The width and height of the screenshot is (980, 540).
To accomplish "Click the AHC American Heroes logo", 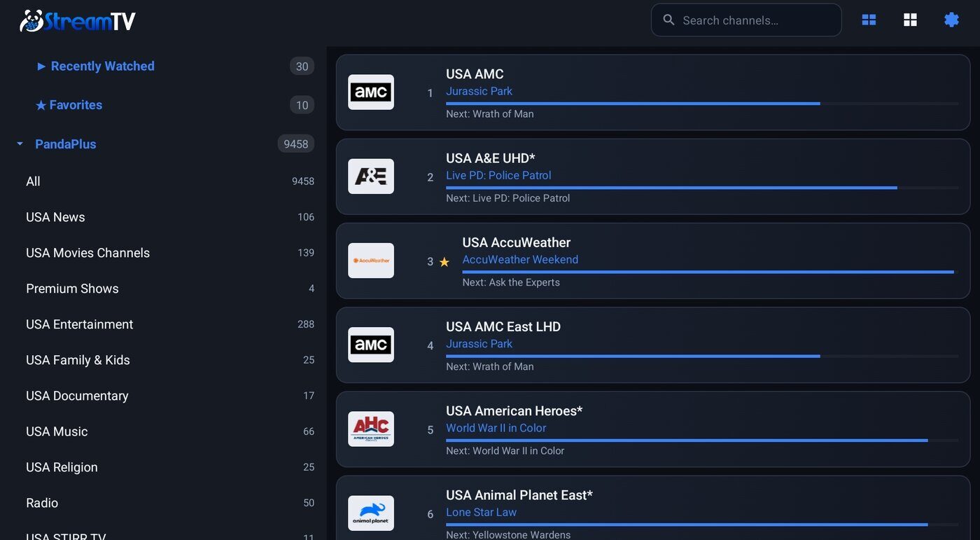I will click(371, 429).
